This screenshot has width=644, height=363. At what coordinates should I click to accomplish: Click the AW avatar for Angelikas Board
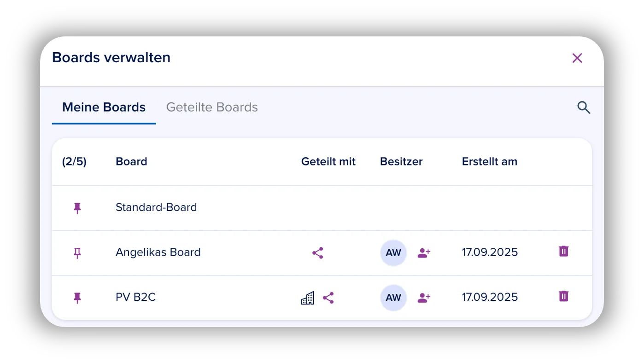(393, 252)
